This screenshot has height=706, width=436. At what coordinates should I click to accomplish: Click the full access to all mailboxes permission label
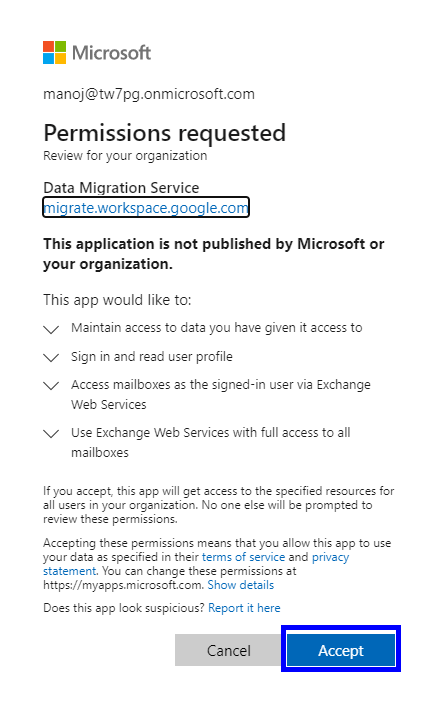coord(211,442)
